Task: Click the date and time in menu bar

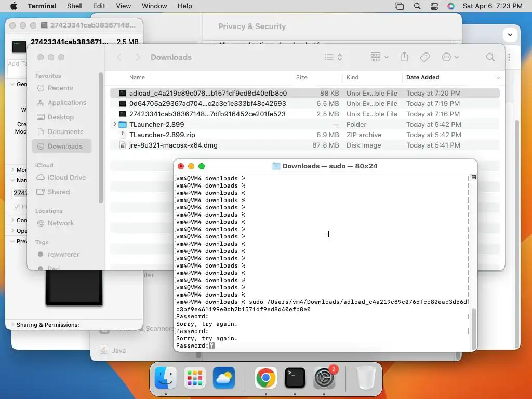Action: [493, 6]
